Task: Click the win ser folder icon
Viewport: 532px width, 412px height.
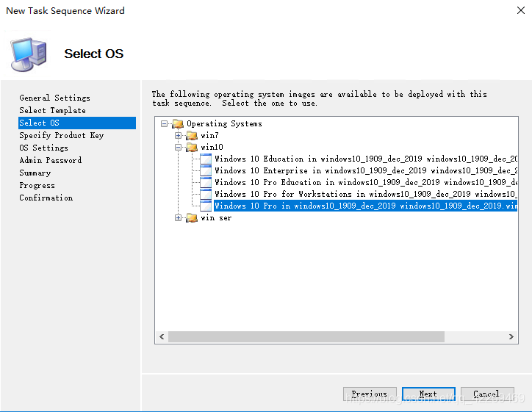Action: point(192,218)
